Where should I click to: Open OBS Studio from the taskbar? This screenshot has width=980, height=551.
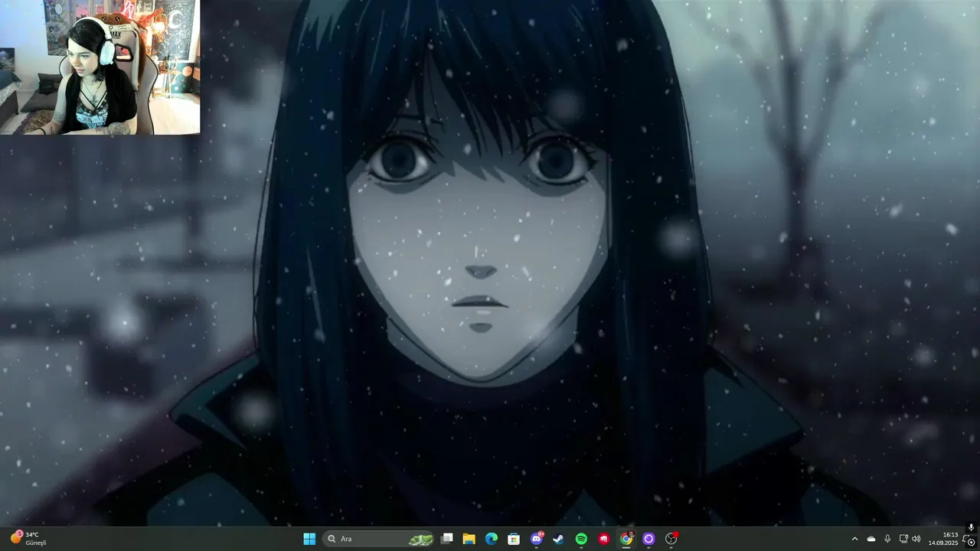tap(671, 539)
